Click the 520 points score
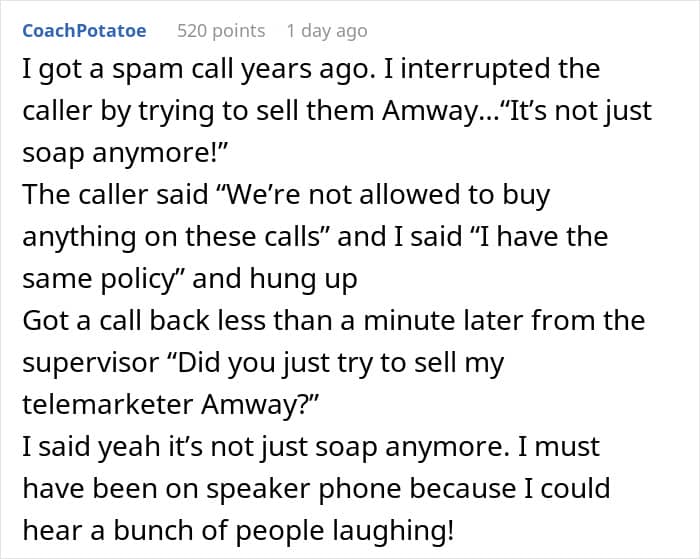The width and height of the screenshot is (700, 559). tap(220, 31)
